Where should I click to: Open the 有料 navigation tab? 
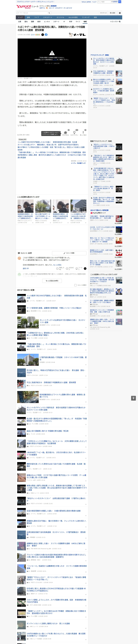(95, 17)
